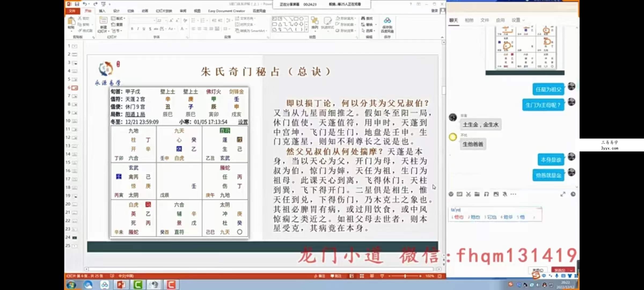Image resolution: width=644 pixels, height=290 pixels.
Task: Open PowerPoint from the Windows taskbar
Action: pyautogui.click(x=121, y=285)
